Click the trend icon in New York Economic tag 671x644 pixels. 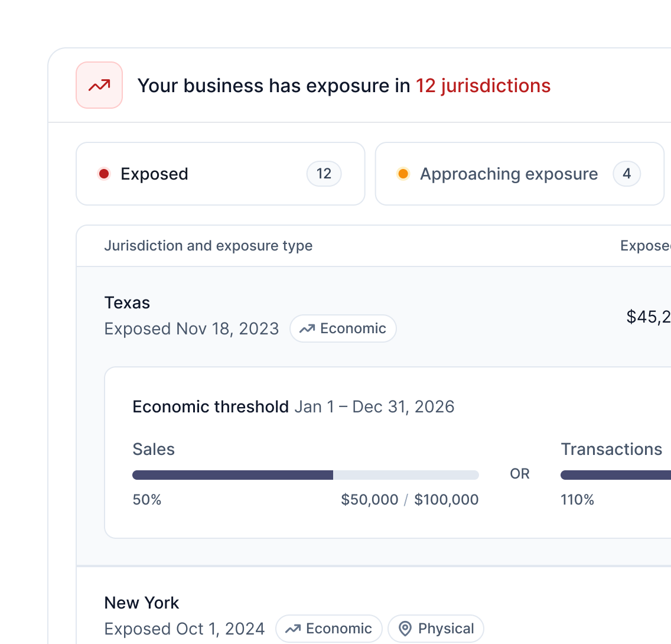click(x=293, y=629)
